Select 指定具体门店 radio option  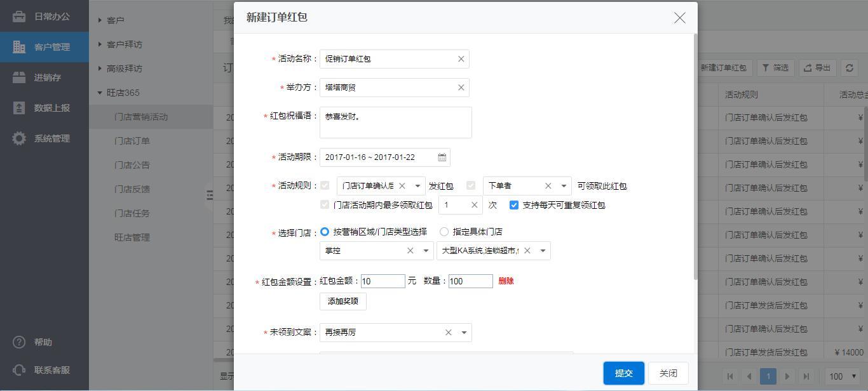[x=444, y=232]
